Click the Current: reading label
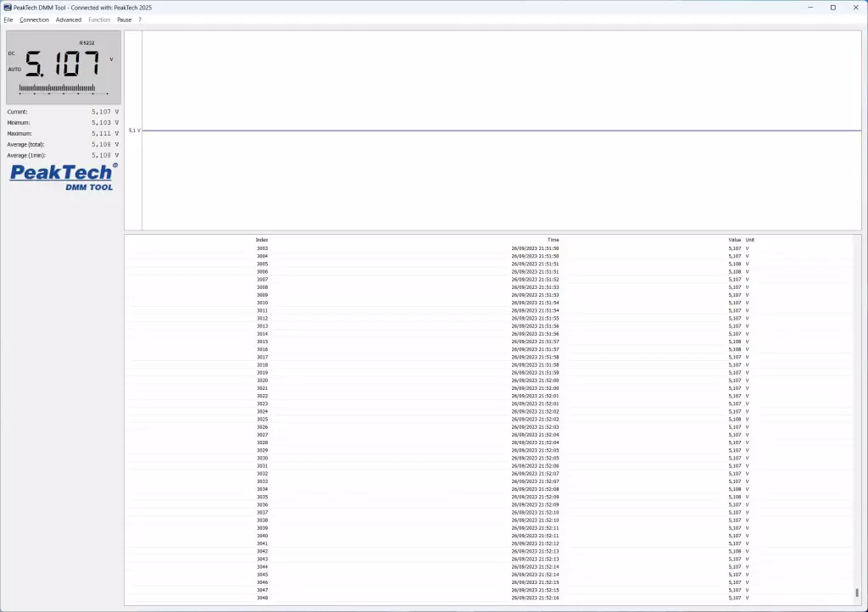Viewport: 868px width, 612px height. [17, 112]
